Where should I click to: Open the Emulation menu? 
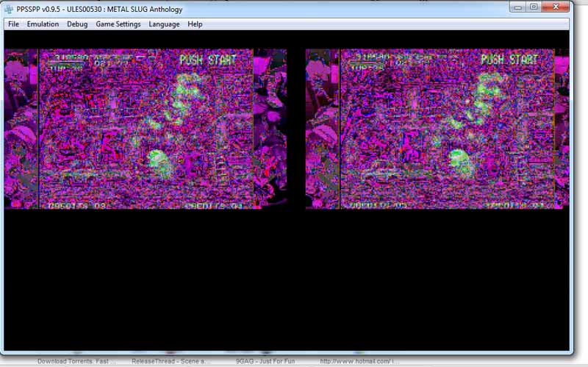coord(43,24)
